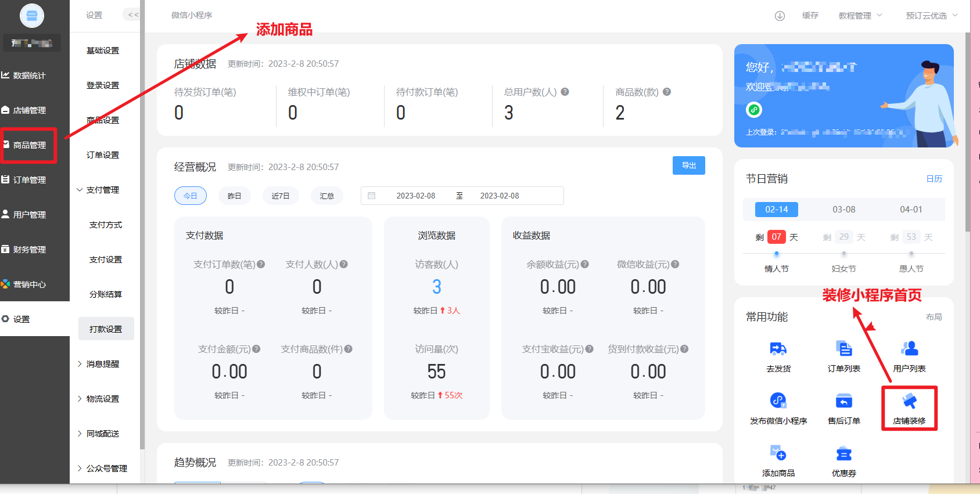This screenshot has height=494, width=980.
Task: Open the 添加商品 shortcut icon
Action: point(778,453)
